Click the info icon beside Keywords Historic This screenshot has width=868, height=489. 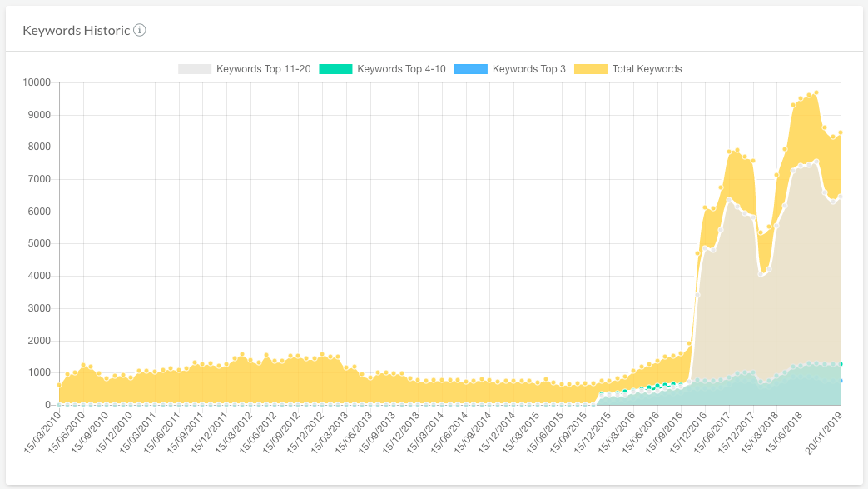click(x=140, y=30)
